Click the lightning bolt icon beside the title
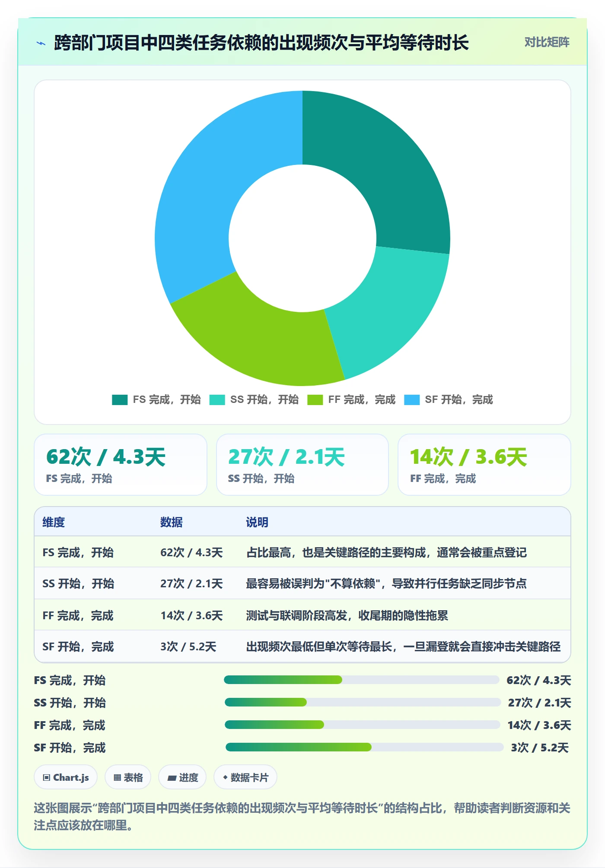Screen dimensions: 605x868 click(x=41, y=43)
